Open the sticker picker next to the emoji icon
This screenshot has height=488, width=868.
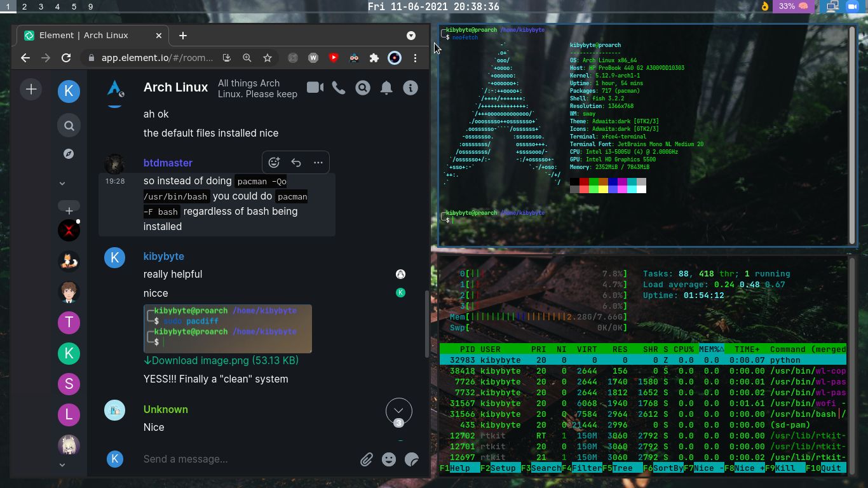[x=411, y=459]
